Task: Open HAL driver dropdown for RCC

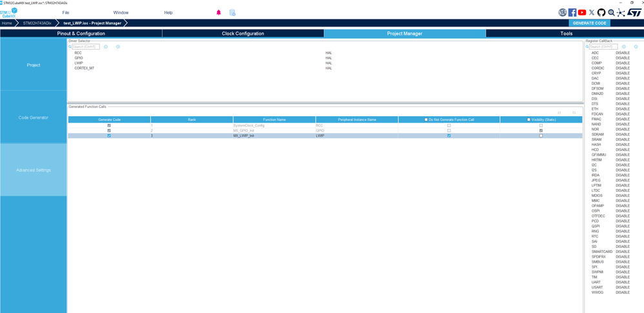Action: click(x=328, y=53)
